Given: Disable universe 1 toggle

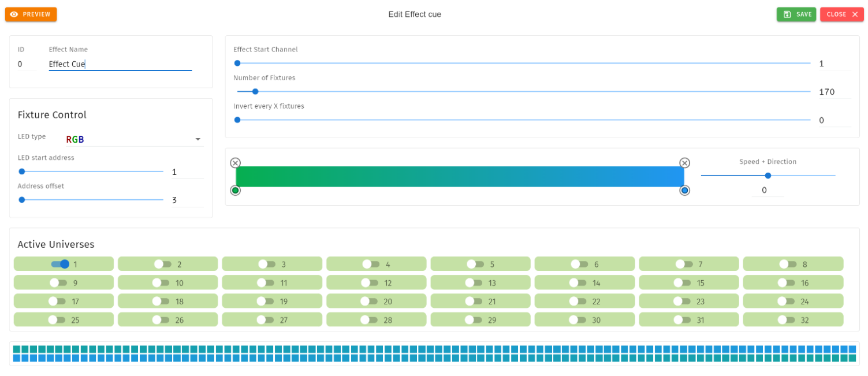Looking at the screenshot, I should tap(60, 264).
